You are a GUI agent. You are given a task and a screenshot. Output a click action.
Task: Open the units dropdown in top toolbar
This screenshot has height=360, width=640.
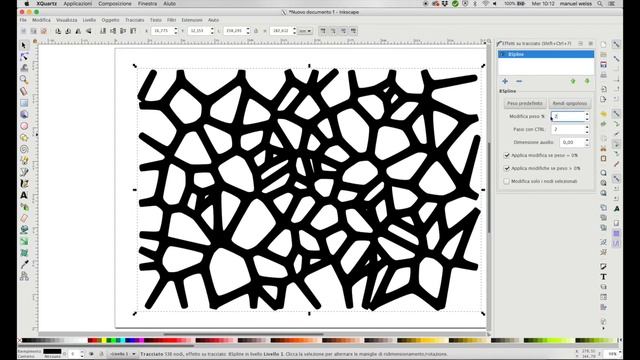tap(304, 31)
